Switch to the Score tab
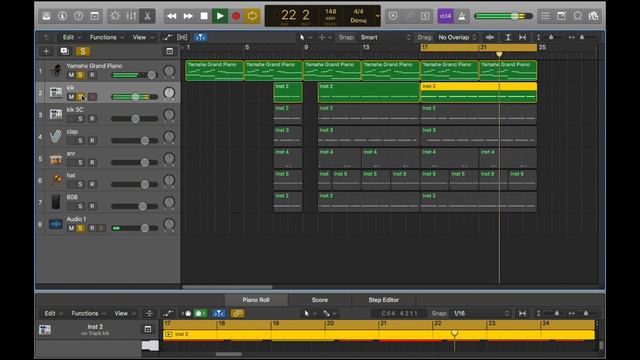The width and height of the screenshot is (640, 360). 320,300
